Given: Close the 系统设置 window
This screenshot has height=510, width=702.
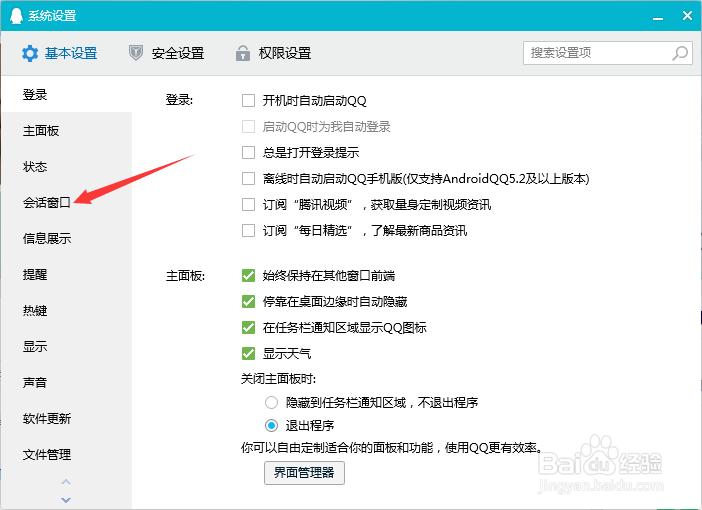Looking at the screenshot, I should click(687, 16).
